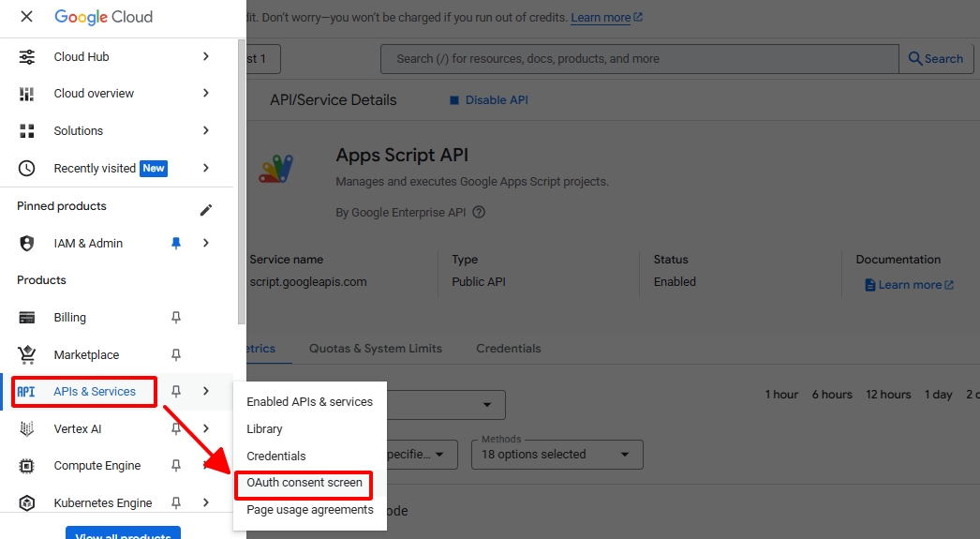Screen dimensions: 980x539
Task: Select the 6 hours time range
Action: coord(832,395)
